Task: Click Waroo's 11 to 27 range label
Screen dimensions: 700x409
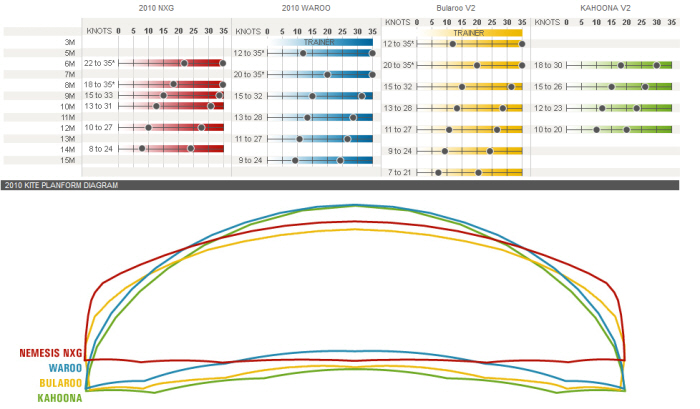Action: [248, 138]
